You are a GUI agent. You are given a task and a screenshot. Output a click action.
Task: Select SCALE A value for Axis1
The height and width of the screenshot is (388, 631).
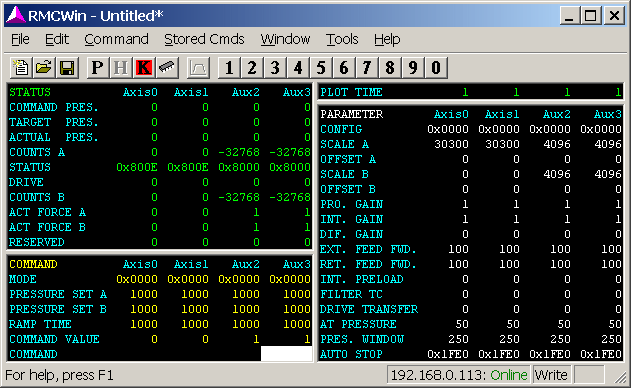coord(502,144)
